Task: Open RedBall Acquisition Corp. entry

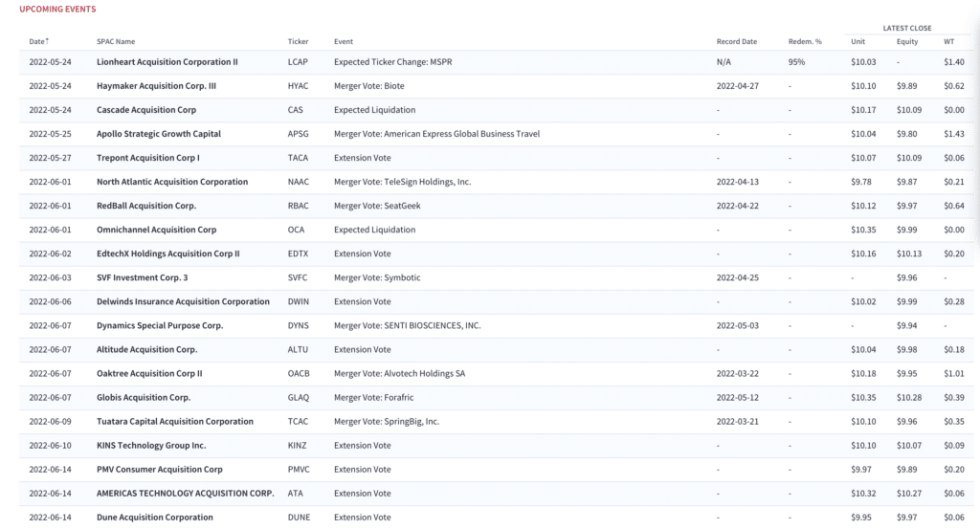Action: click(146, 206)
